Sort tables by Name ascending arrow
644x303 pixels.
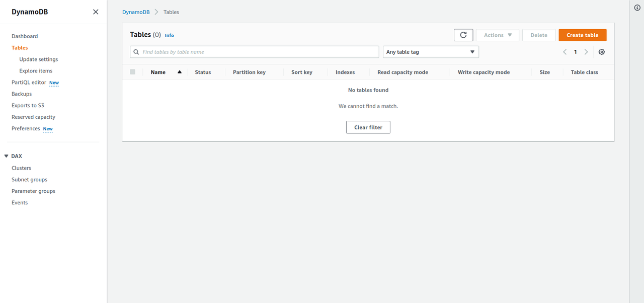coord(180,72)
